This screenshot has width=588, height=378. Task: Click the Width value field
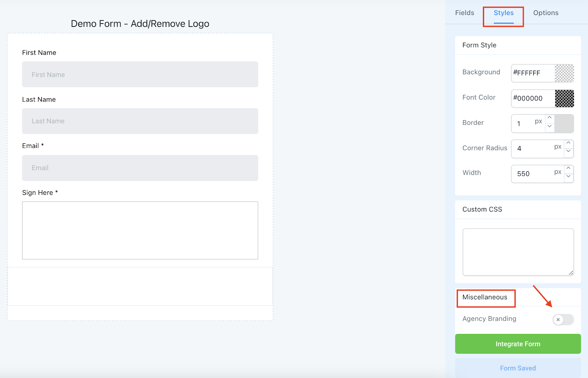pos(537,174)
